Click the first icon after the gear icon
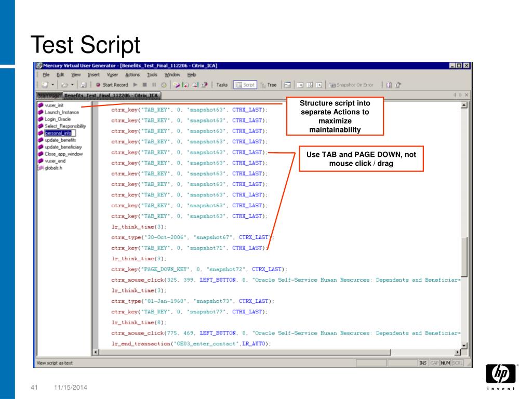The image size is (532, 399). tap(177, 85)
